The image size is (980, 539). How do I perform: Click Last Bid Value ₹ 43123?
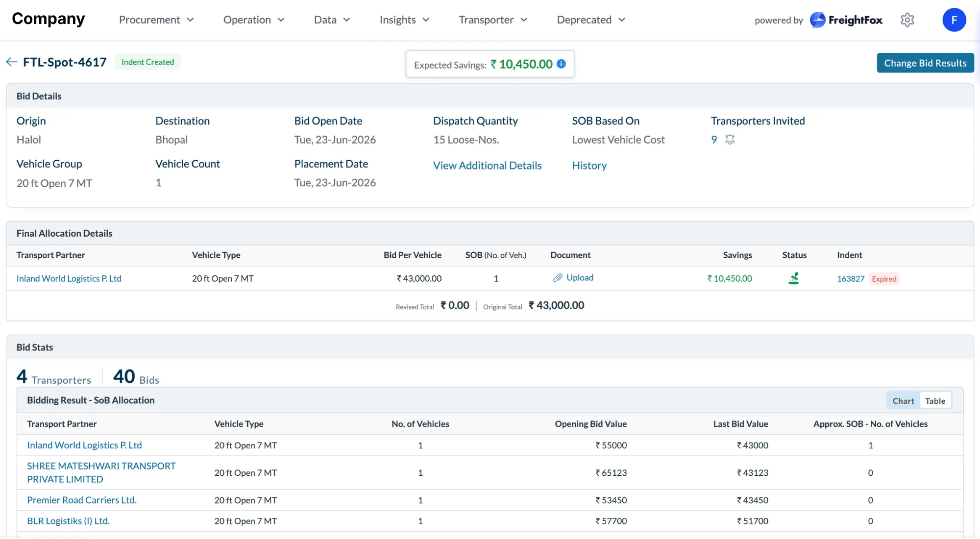point(753,473)
